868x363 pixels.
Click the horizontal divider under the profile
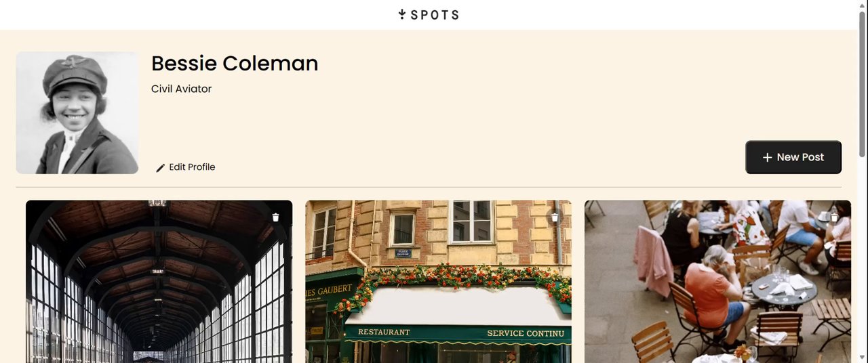(429, 187)
